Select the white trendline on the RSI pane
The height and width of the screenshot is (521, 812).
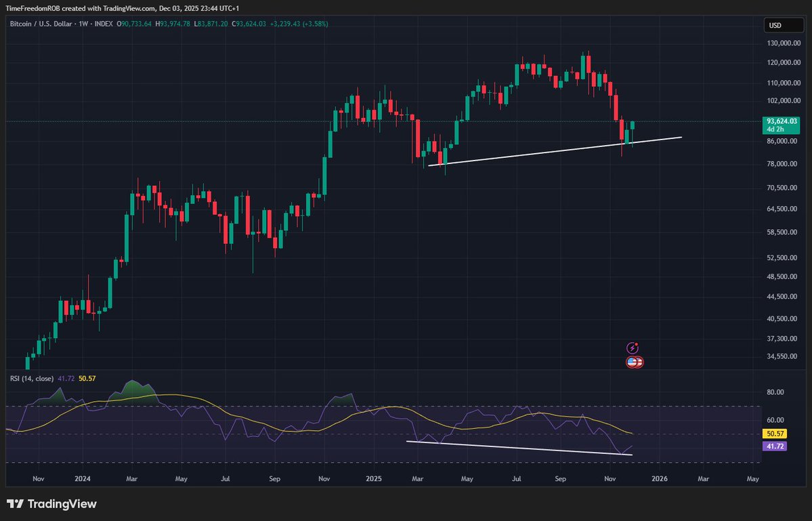tap(519, 448)
